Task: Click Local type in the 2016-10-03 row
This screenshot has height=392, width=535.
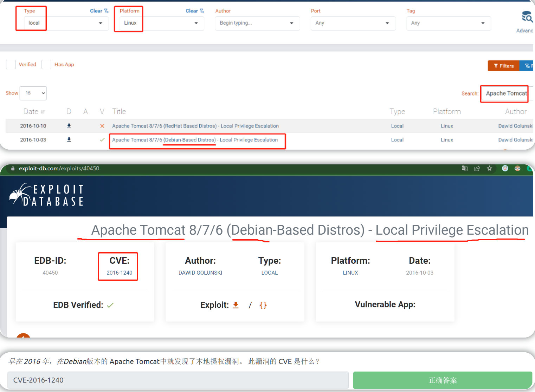Action: pos(397,140)
